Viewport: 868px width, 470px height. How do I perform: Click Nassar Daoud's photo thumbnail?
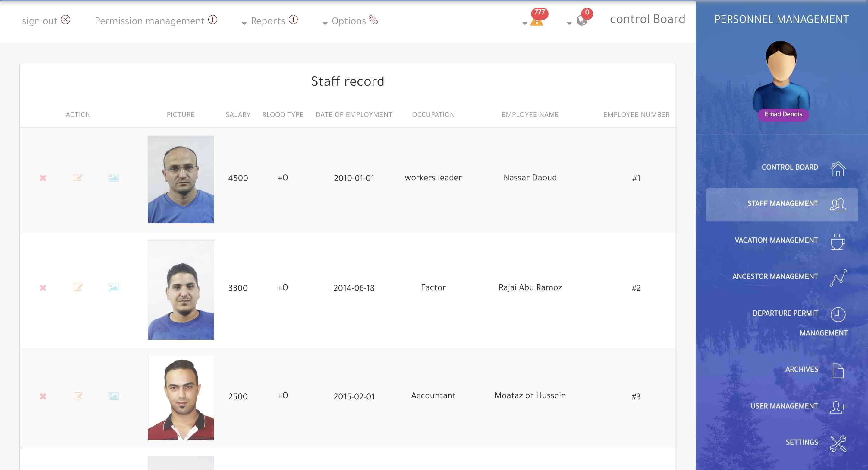click(181, 179)
